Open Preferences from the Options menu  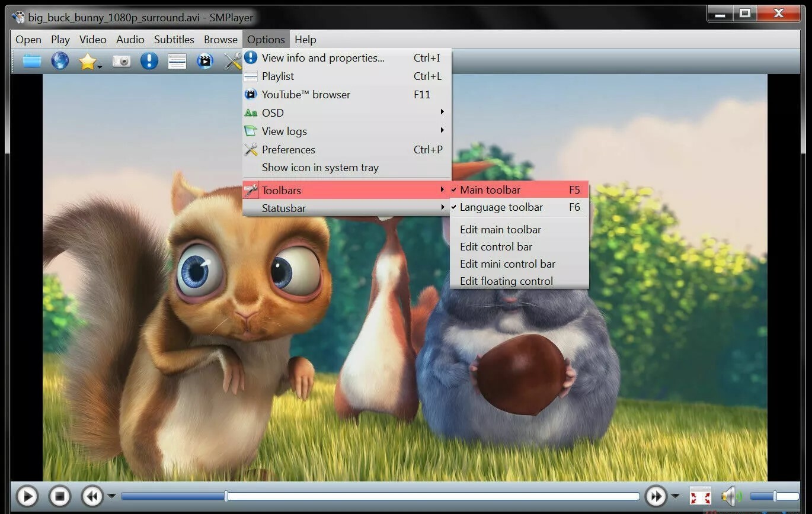pos(347,150)
